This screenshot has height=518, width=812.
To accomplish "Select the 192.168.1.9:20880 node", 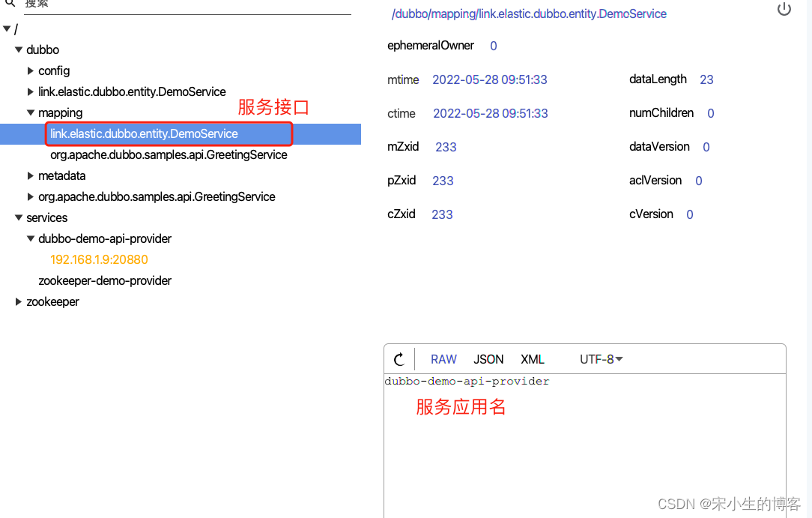I will pos(99,259).
